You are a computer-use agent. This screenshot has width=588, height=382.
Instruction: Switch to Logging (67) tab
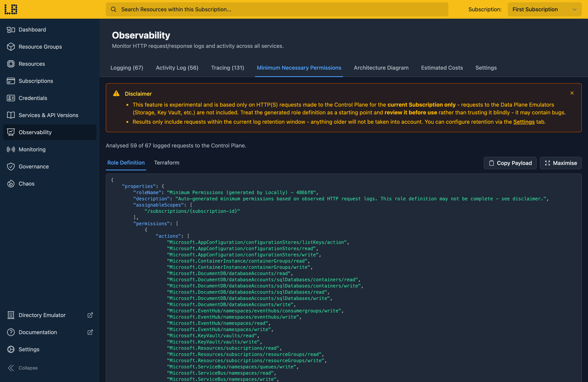pos(127,68)
